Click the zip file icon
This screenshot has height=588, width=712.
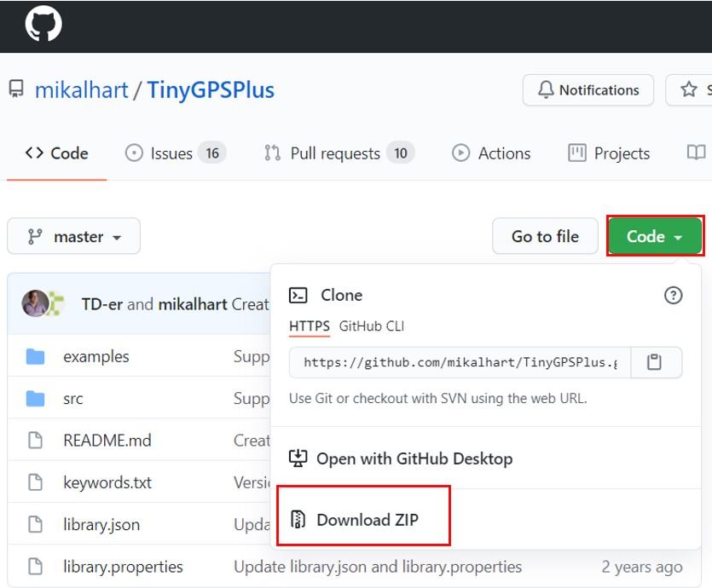(x=298, y=520)
